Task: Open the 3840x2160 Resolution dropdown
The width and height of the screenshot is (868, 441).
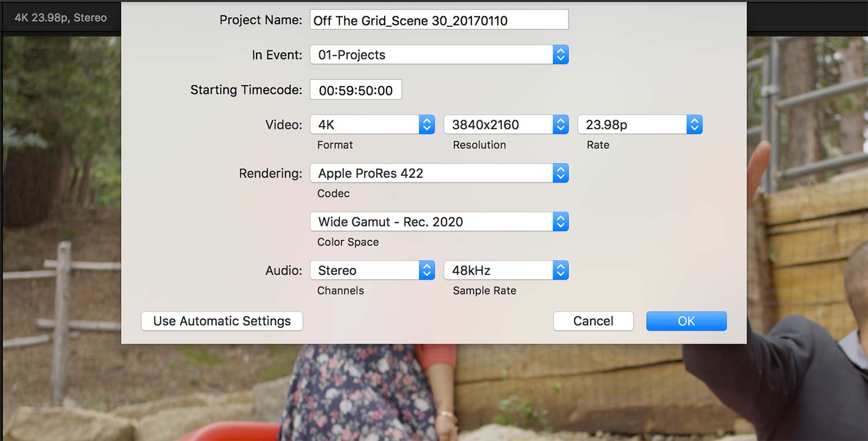Action: point(506,124)
